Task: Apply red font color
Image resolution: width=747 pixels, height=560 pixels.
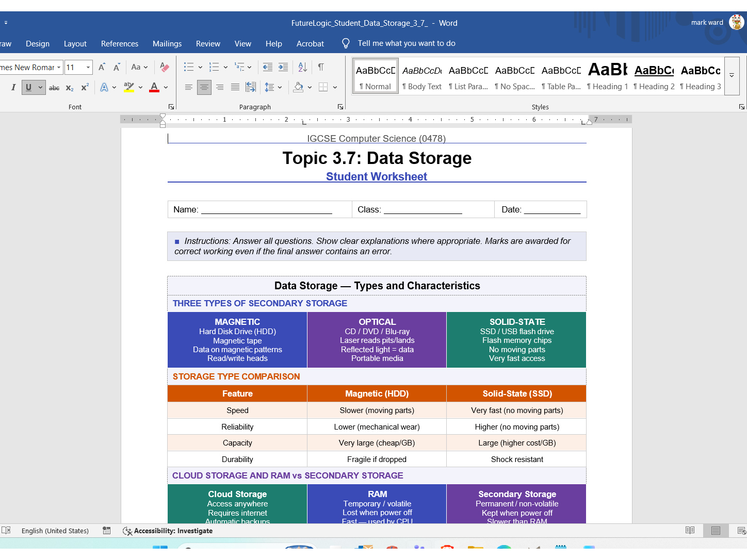Action: pos(154,88)
